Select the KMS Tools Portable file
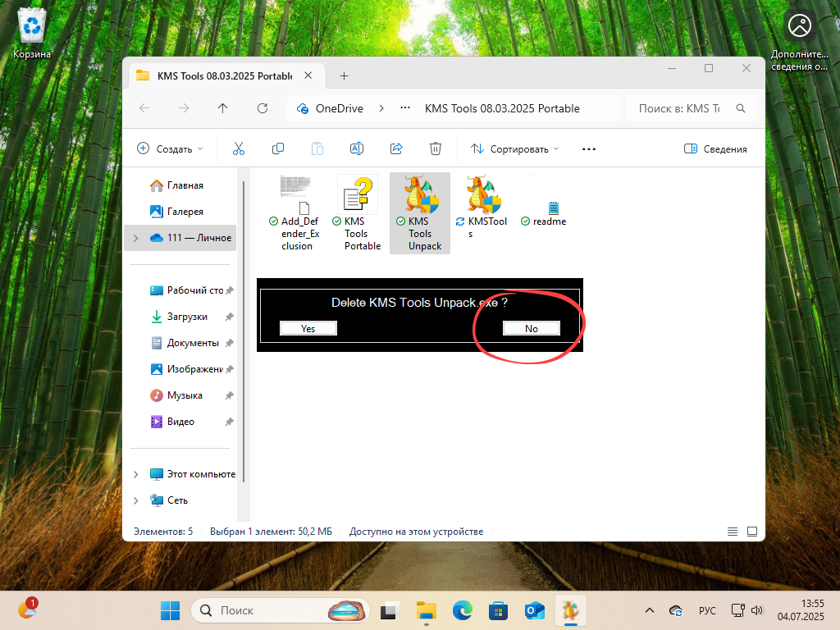Image resolution: width=840 pixels, height=630 pixels. coord(357,213)
